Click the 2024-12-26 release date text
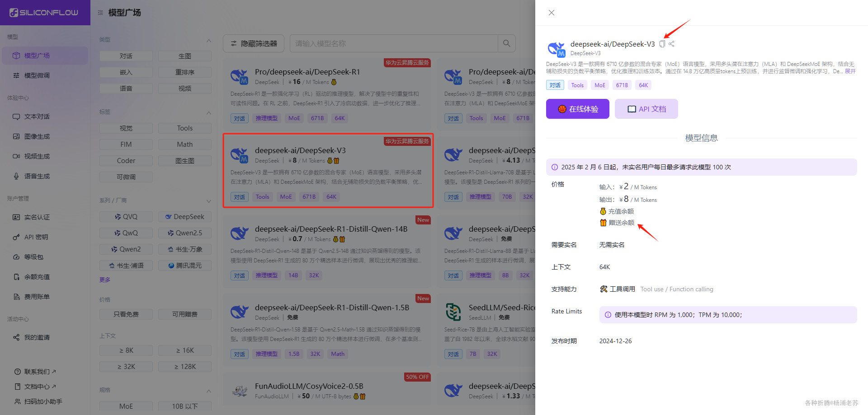Viewport: 868px width, 415px height. click(x=616, y=341)
